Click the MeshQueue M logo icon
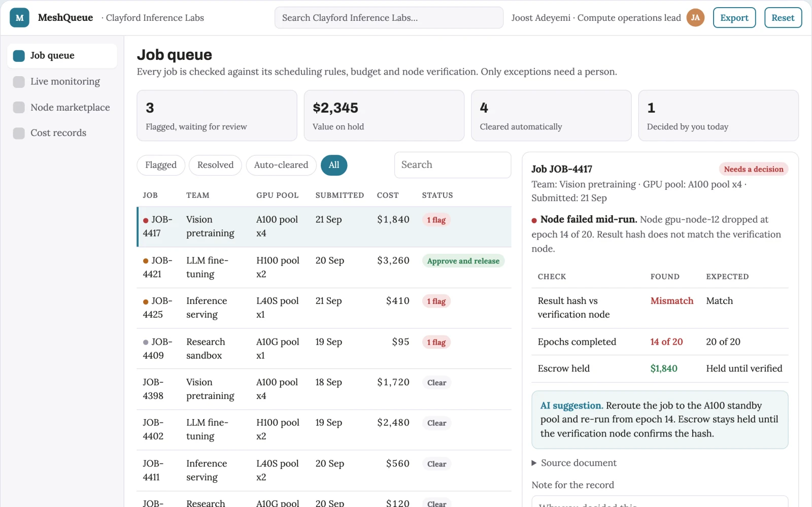This screenshot has height=507, width=812. [19, 18]
